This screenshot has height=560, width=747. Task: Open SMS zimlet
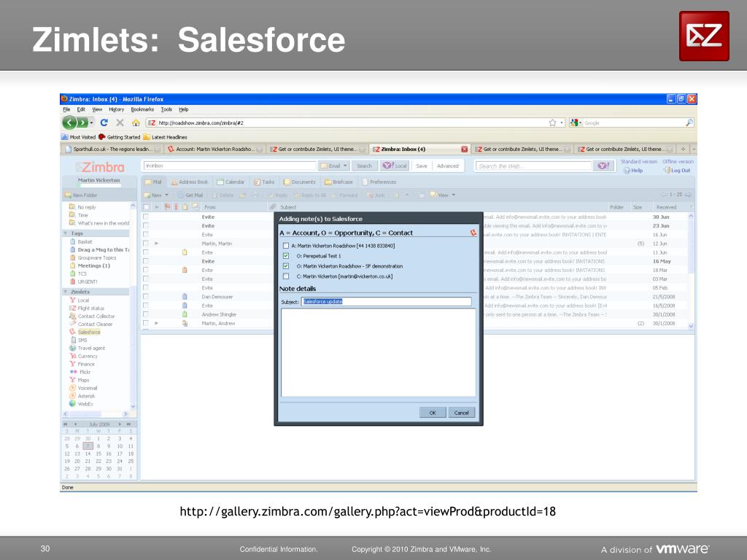tap(82, 340)
